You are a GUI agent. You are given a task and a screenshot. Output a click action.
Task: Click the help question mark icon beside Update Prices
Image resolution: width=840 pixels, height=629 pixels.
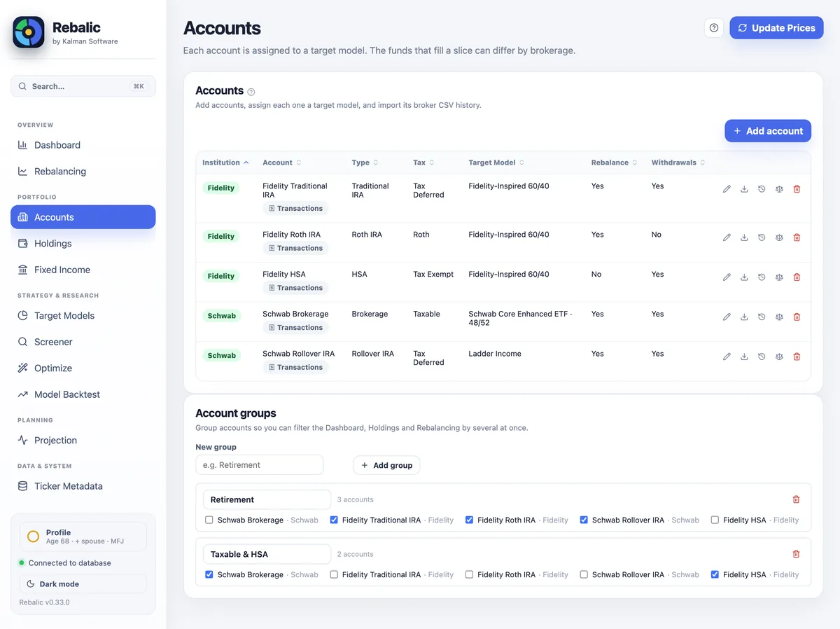714,28
